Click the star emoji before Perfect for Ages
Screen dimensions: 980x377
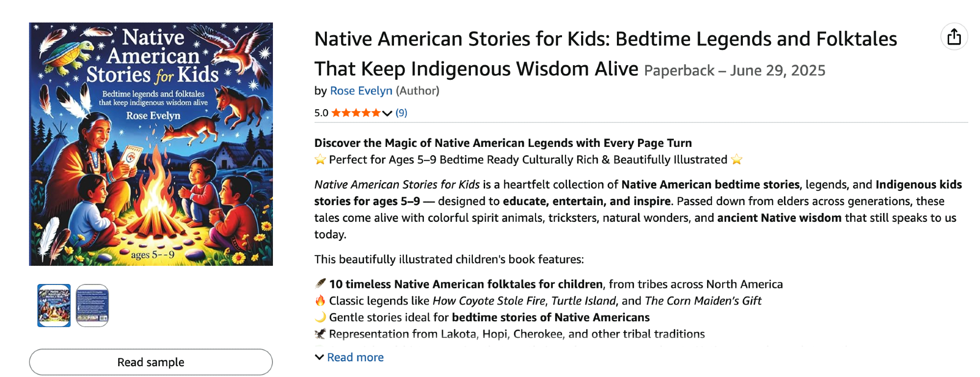[x=320, y=160]
